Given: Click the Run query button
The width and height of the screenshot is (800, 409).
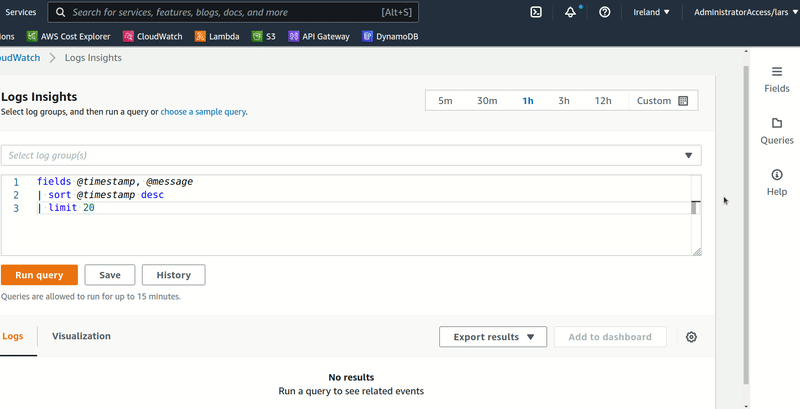Looking at the screenshot, I should click(39, 275).
